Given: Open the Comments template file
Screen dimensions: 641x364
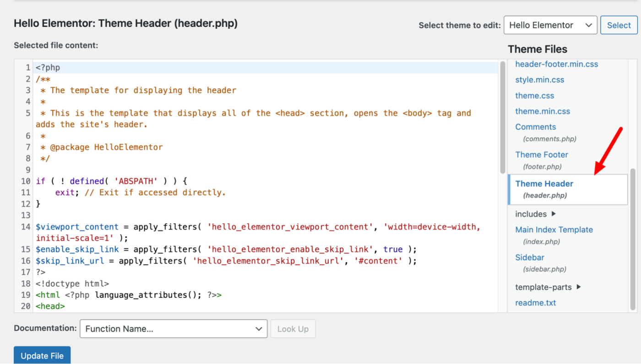Looking at the screenshot, I should (x=535, y=127).
